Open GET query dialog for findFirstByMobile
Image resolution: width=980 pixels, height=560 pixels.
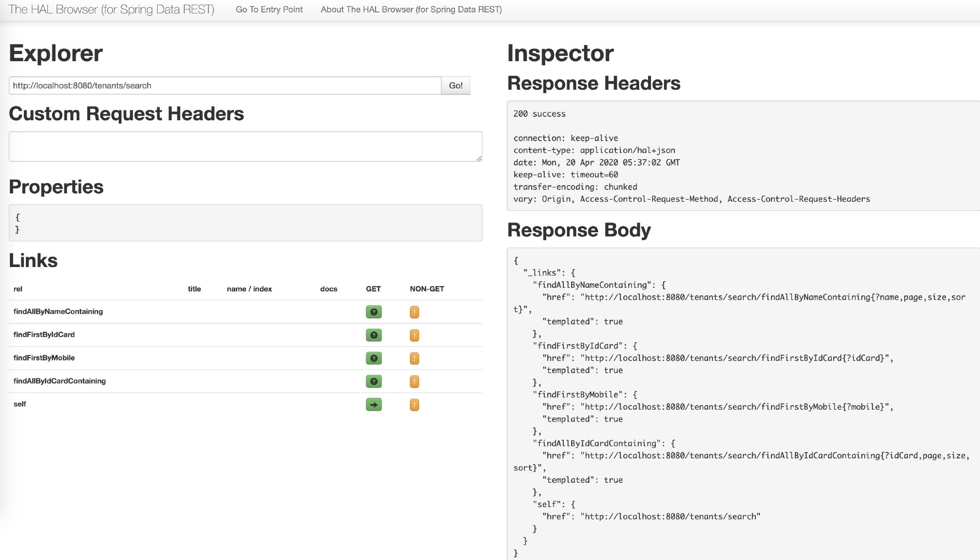point(374,358)
